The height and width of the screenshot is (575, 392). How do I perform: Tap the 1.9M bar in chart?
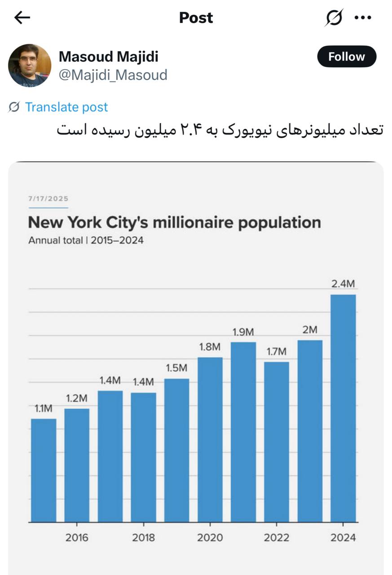pos(243,432)
